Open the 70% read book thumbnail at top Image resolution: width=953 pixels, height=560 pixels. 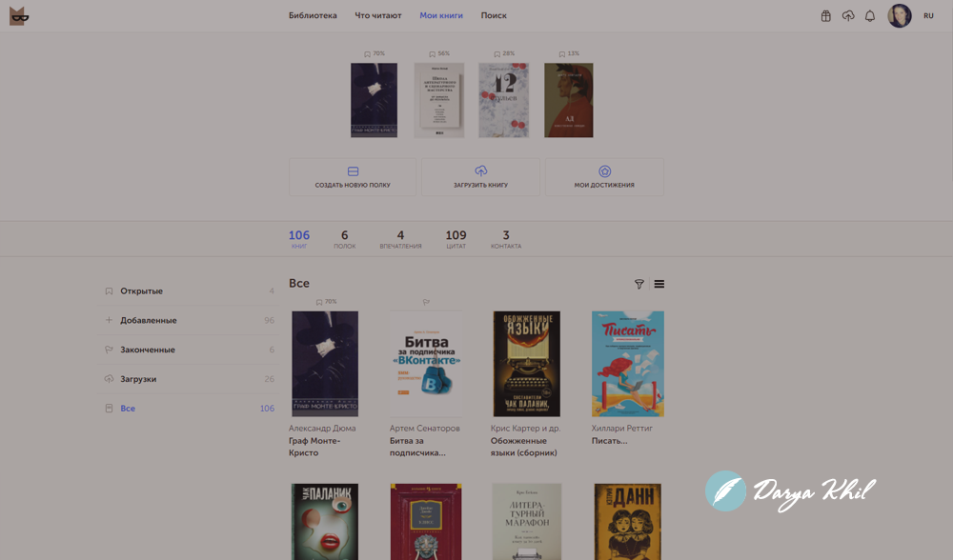pyautogui.click(x=374, y=100)
